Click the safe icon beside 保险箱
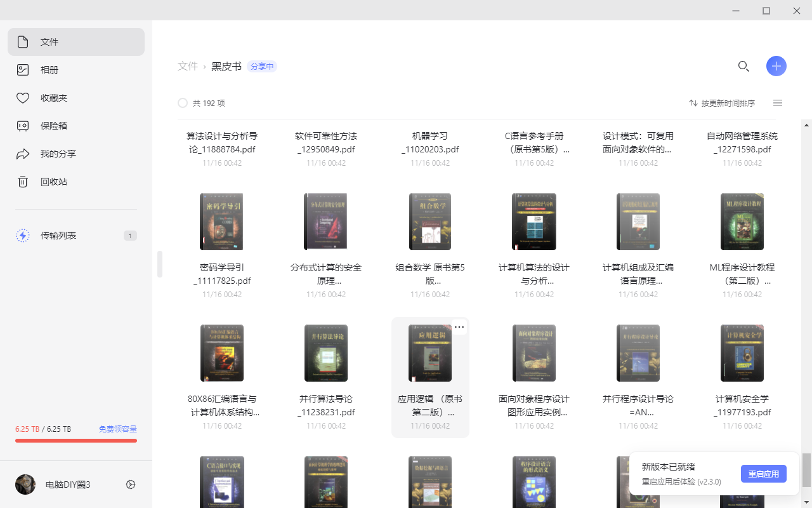Screen dimensions: 812x508 (x=23, y=126)
